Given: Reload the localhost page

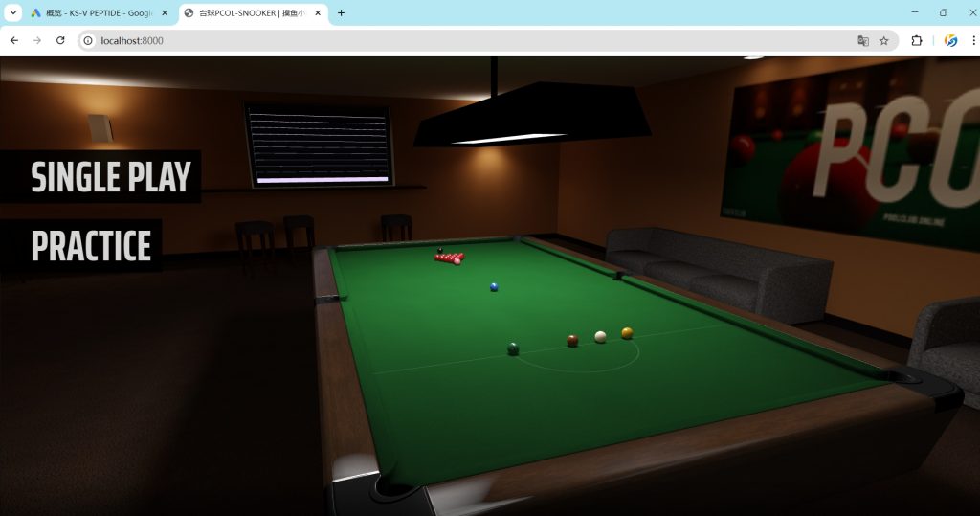Looking at the screenshot, I should click(x=60, y=40).
